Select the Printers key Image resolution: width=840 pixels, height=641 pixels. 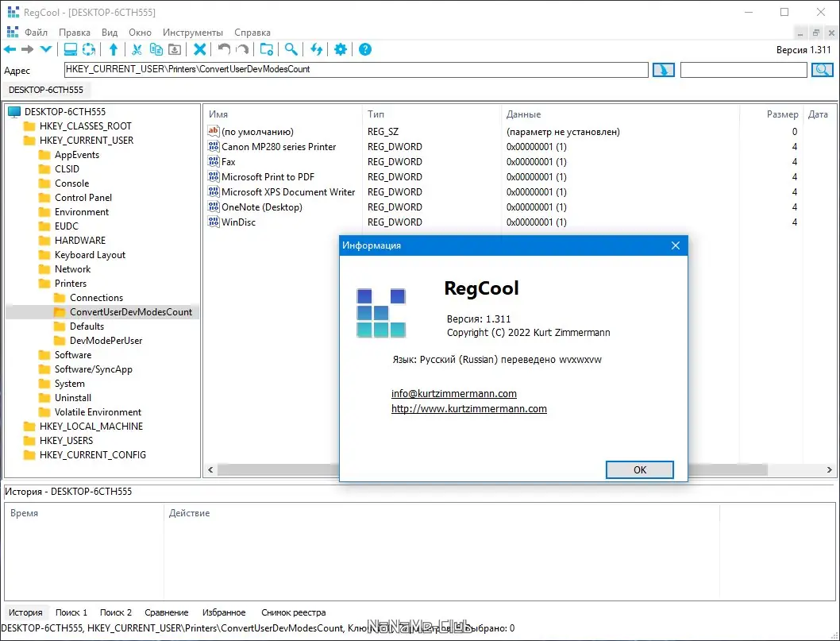[x=70, y=284]
